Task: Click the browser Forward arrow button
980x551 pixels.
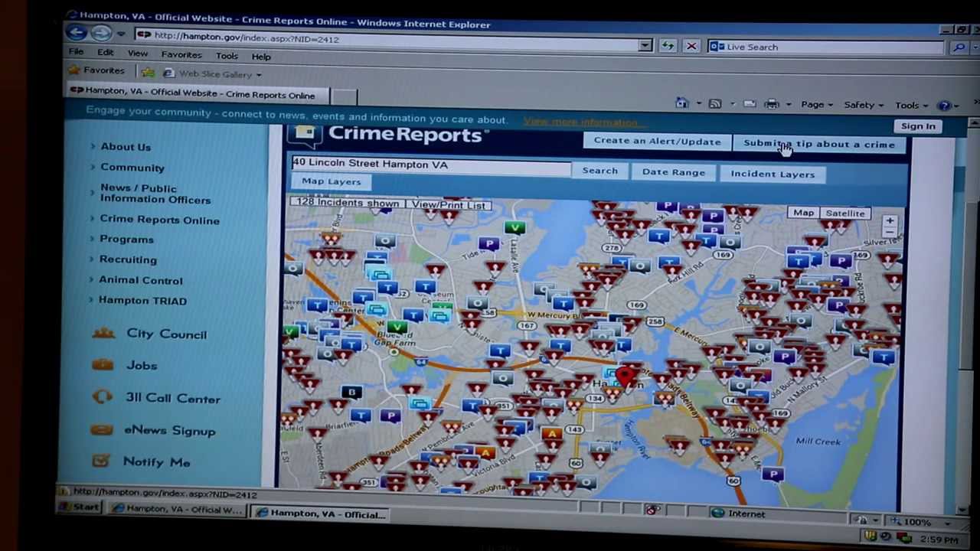Action: (101, 34)
